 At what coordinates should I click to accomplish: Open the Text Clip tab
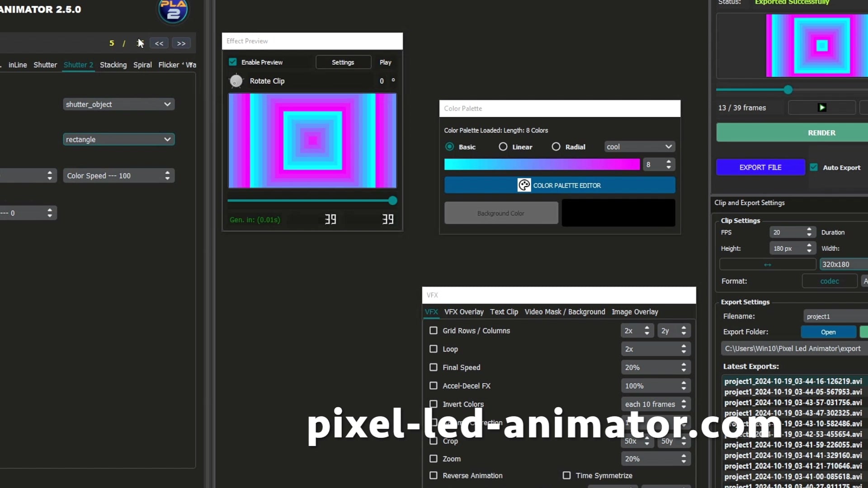pyautogui.click(x=504, y=312)
